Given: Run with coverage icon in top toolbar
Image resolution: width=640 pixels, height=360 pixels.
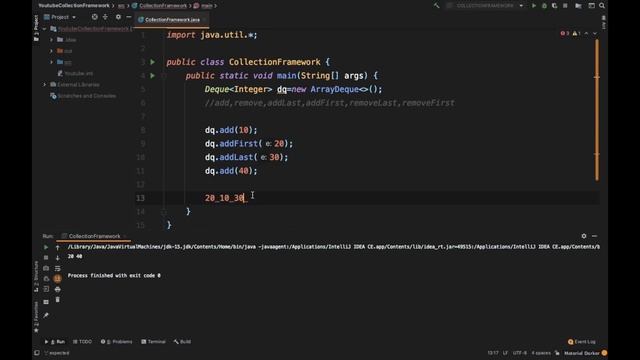Looking at the screenshot, I should [554, 6].
